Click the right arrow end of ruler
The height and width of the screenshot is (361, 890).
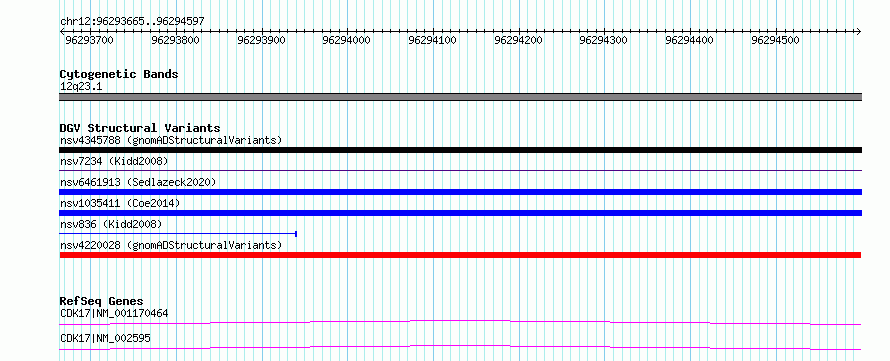[x=859, y=31]
